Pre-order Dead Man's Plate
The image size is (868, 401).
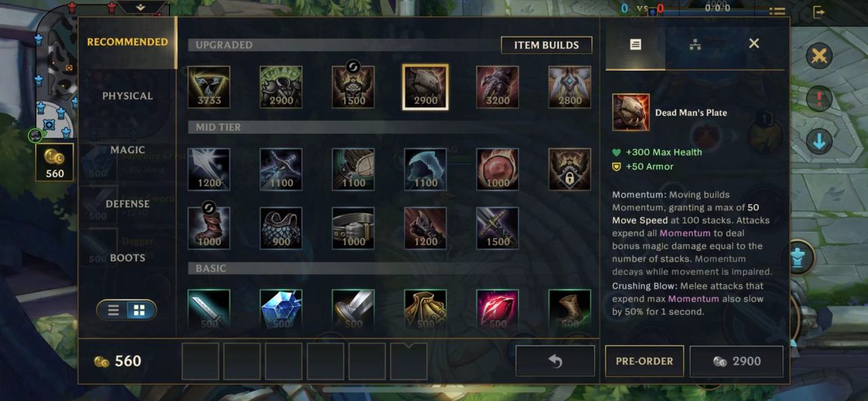[644, 361]
